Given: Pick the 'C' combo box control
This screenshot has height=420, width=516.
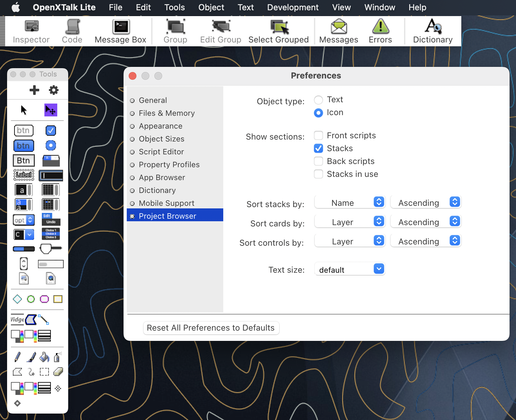Looking at the screenshot, I should click(x=24, y=234).
